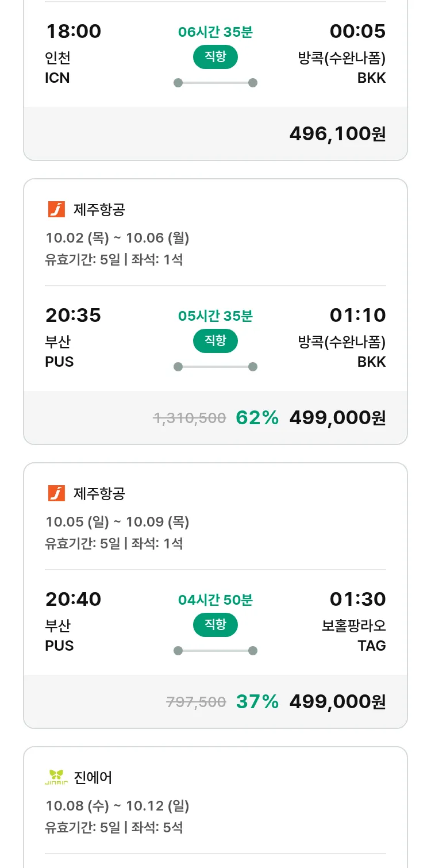Screen dimensions: 431x868
Task: Click the 10.05 (일) ~ 10.09 (목) date range
Action: point(117,521)
